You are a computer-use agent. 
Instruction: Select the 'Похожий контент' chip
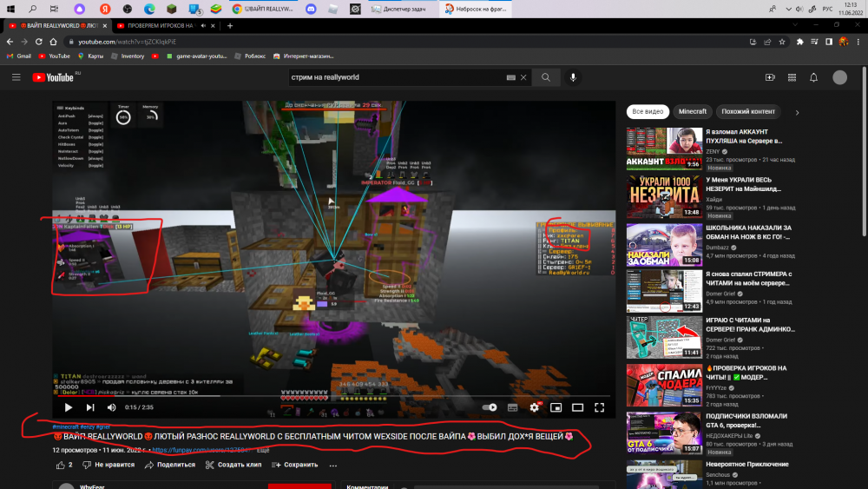click(748, 112)
